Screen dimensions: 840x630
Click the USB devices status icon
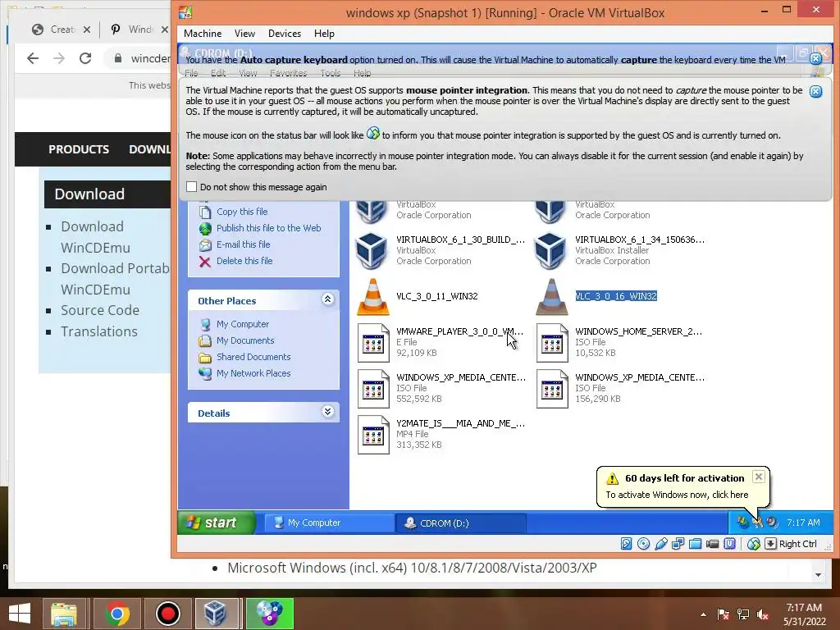[660, 544]
